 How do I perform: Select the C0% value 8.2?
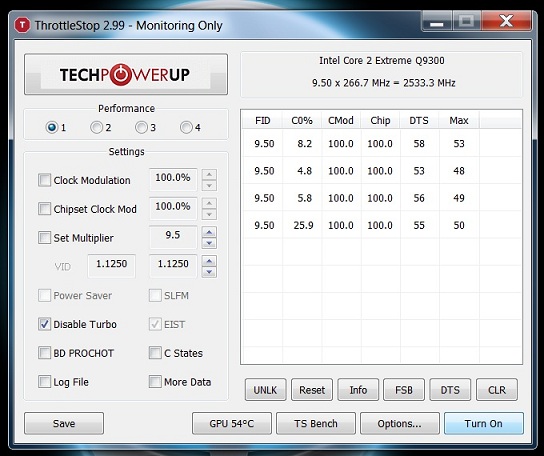coord(305,143)
